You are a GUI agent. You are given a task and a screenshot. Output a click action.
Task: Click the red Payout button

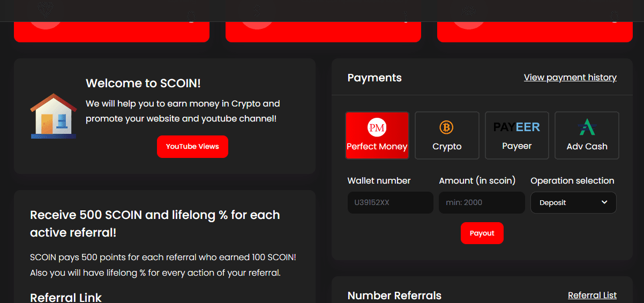482,233
